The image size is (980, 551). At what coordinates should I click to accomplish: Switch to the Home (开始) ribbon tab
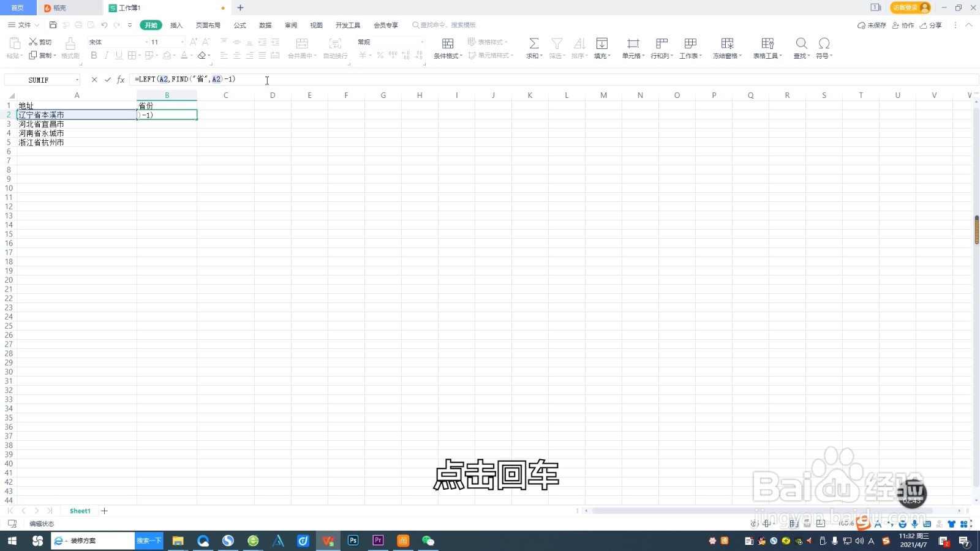[151, 25]
